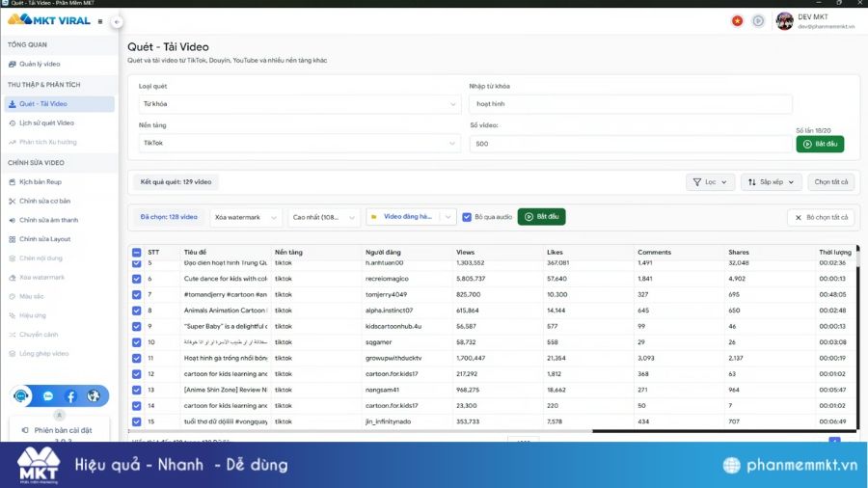868x488 pixels.
Task: Uncheck row 8 Animals Animation Cartoon
Action: 136,311
